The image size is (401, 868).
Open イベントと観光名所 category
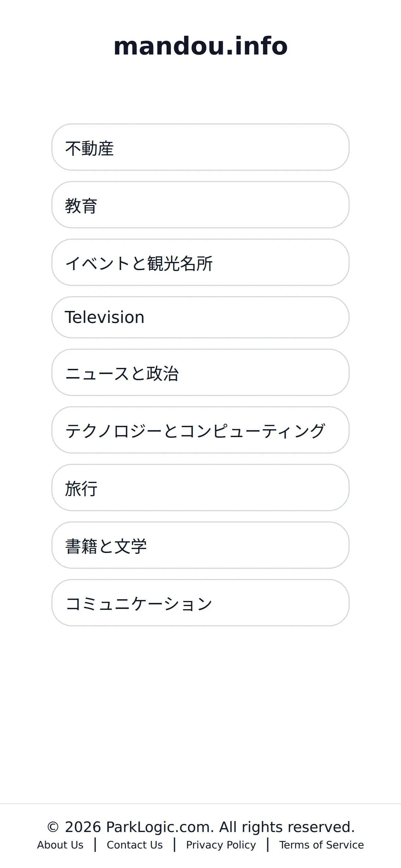[x=200, y=262]
